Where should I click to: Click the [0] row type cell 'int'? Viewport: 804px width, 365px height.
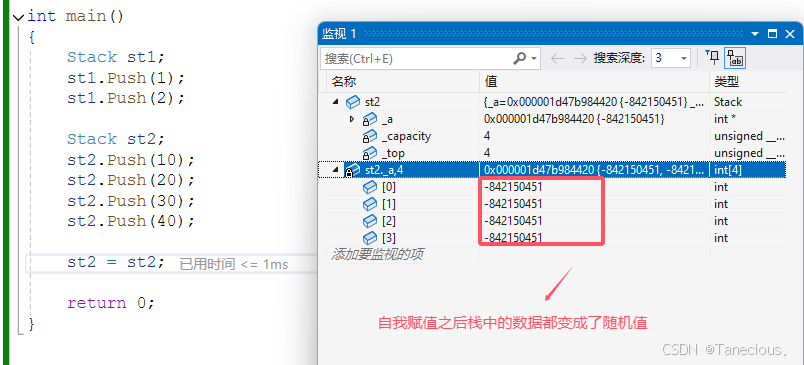click(721, 187)
